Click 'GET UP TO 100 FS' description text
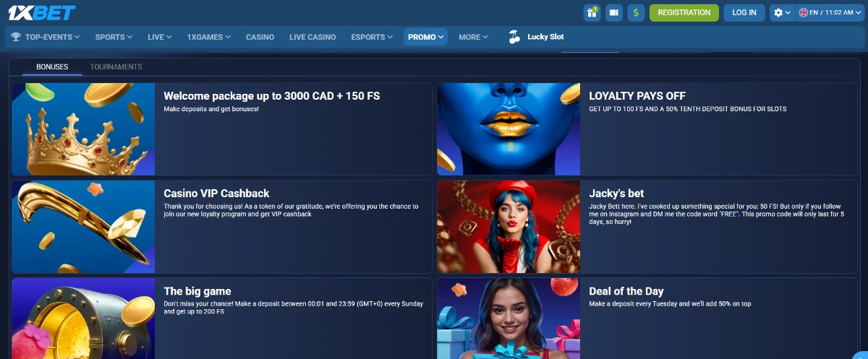Screen dimensions: 868x359 (688, 109)
